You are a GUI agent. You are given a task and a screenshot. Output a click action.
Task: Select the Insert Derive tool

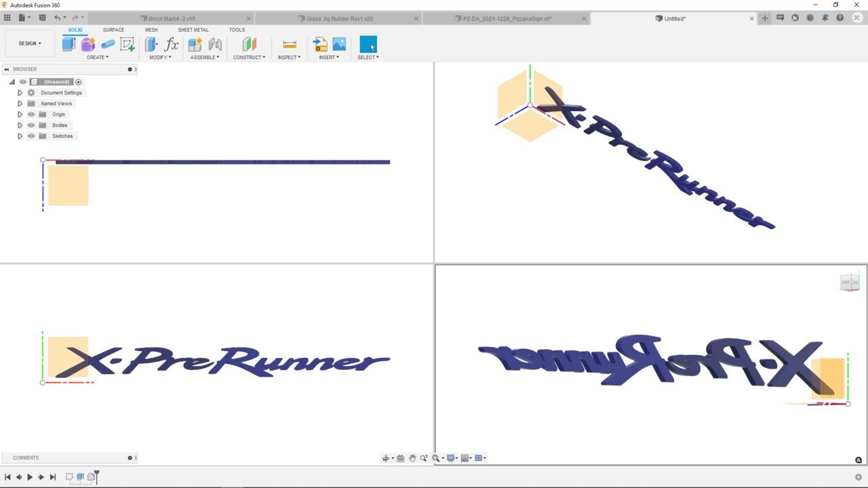click(x=320, y=45)
